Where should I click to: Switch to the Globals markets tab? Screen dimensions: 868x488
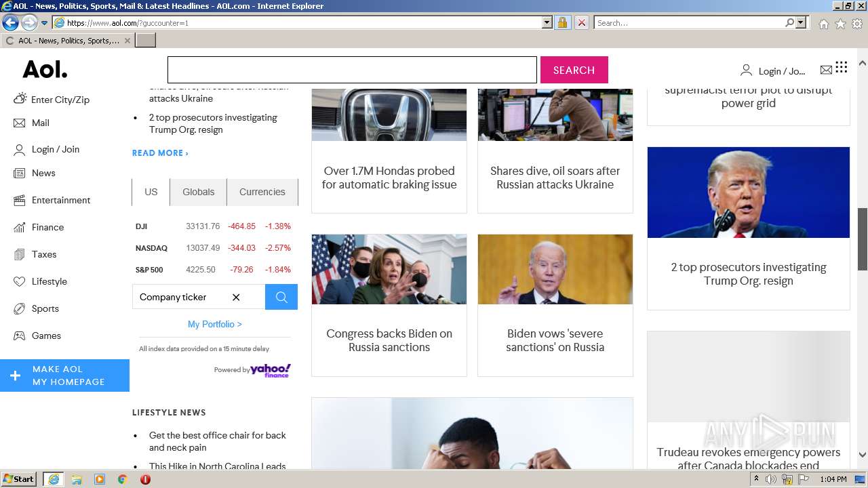coord(198,192)
